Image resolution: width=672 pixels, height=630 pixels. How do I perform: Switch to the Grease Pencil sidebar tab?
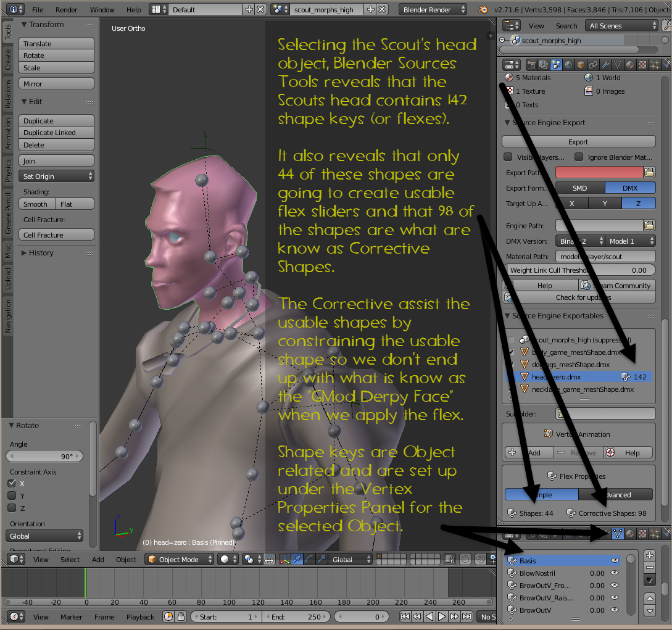tap(8, 213)
